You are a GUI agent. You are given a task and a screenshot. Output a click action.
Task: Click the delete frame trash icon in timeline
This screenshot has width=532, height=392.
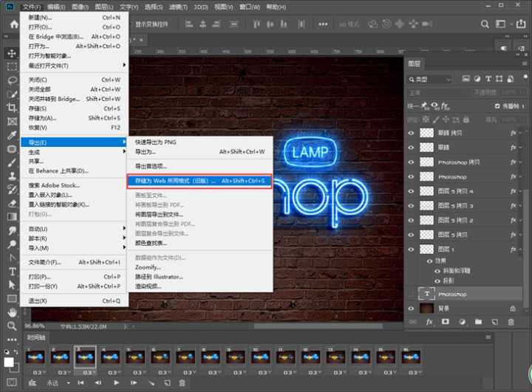point(182,383)
